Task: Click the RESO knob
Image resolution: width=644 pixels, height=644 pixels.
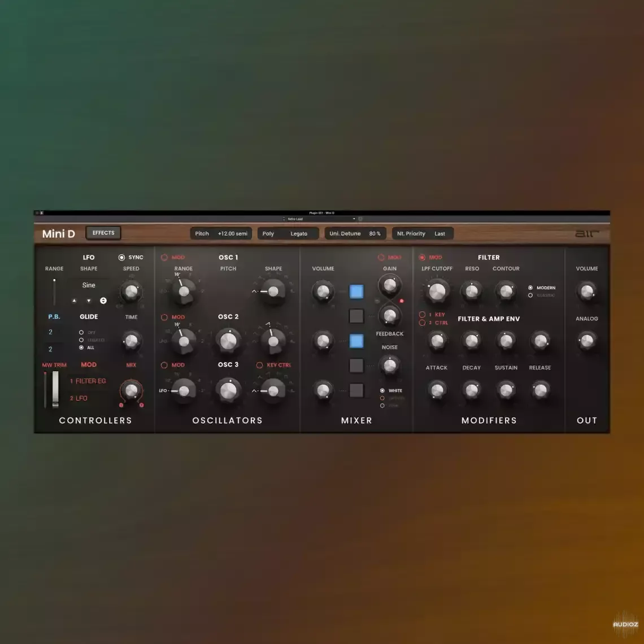Action: point(472,291)
